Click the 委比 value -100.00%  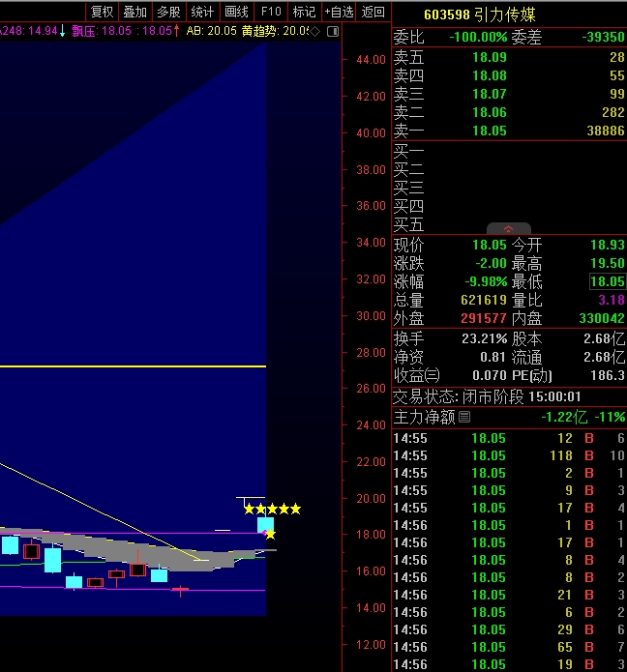tap(478, 37)
